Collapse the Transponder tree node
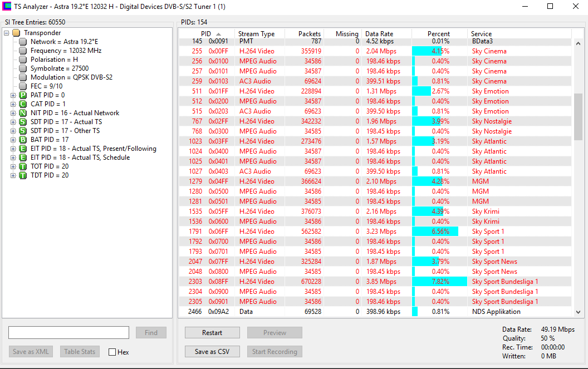 click(x=6, y=33)
